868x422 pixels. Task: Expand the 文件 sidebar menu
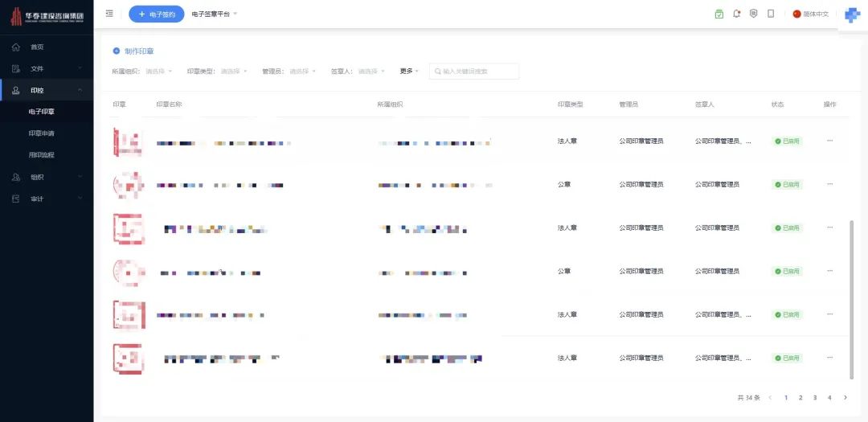[x=47, y=68]
